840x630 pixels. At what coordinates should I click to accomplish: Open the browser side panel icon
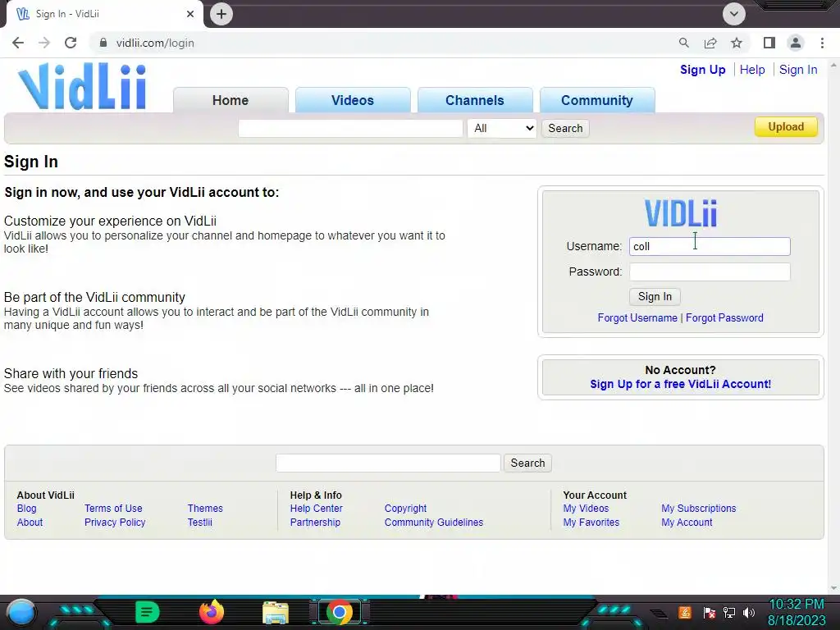(x=769, y=43)
